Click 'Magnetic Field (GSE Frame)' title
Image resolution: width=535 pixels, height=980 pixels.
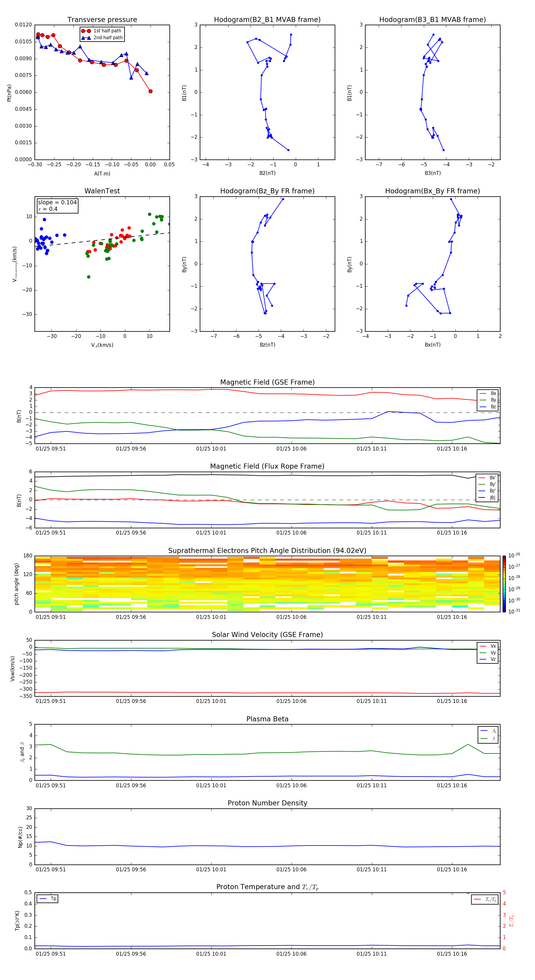(267, 382)
